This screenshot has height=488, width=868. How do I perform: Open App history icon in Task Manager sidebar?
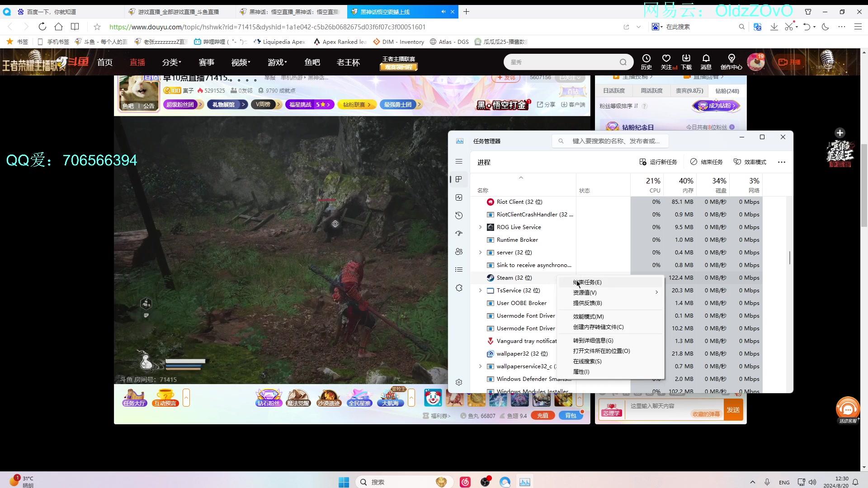pos(459,216)
